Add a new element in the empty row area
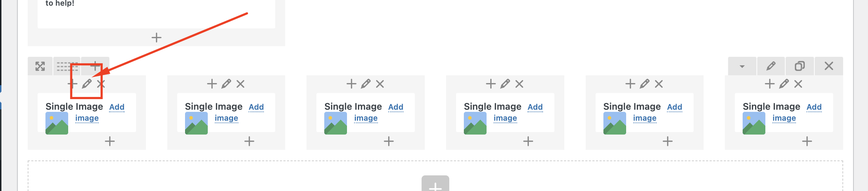Viewport: 868px width, 191px height. [x=435, y=184]
